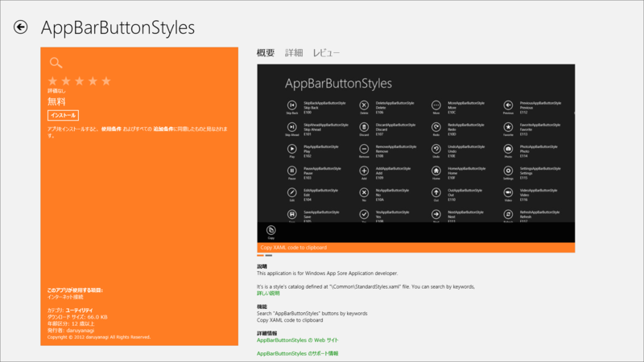The image size is (644, 362).
Task: Click the 詳細情報 section heading
Action: coord(267,333)
